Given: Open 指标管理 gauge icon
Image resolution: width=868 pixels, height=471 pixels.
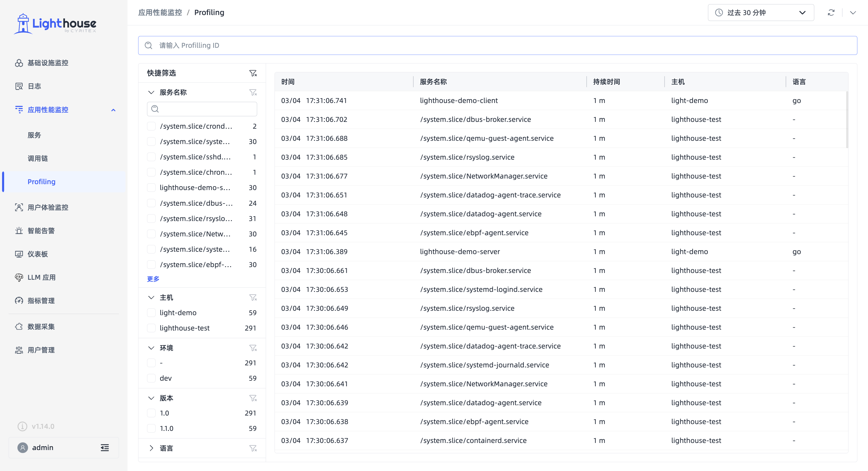Looking at the screenshot, I should pos(19,300).
